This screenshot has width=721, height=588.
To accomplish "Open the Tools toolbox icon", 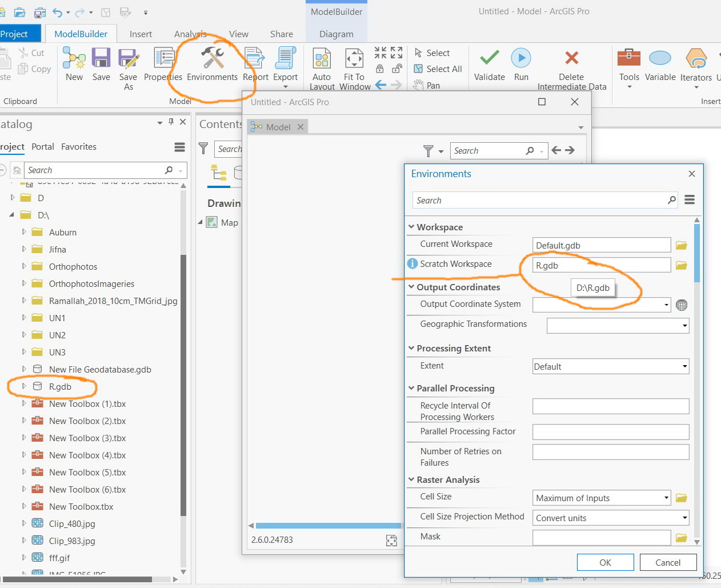I will point(629,67).
